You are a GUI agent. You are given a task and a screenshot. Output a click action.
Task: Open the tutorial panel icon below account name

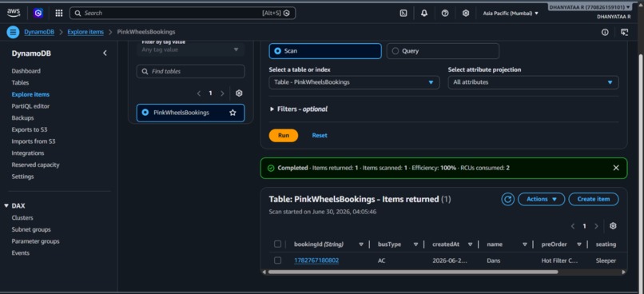tap(624, 32)
